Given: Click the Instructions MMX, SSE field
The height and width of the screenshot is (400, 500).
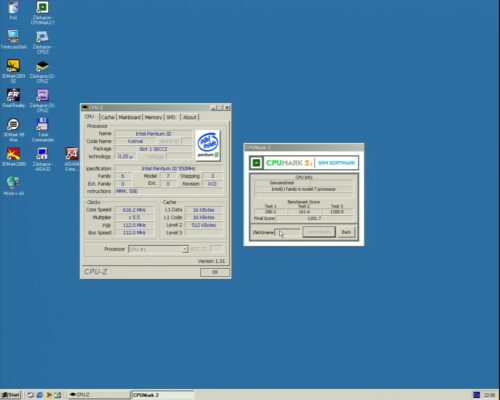Looking at the screenshot, I should pyautogui.click(x=168, y=191).
